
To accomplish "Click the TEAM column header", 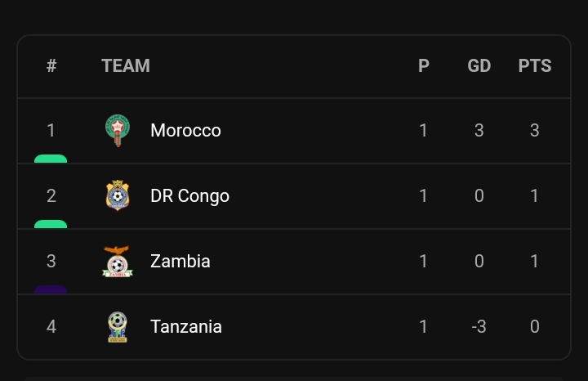I will point(126,66).
